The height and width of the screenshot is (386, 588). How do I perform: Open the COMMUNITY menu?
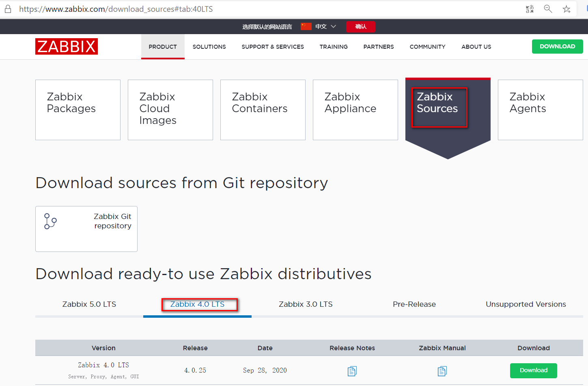coord(427,47)
